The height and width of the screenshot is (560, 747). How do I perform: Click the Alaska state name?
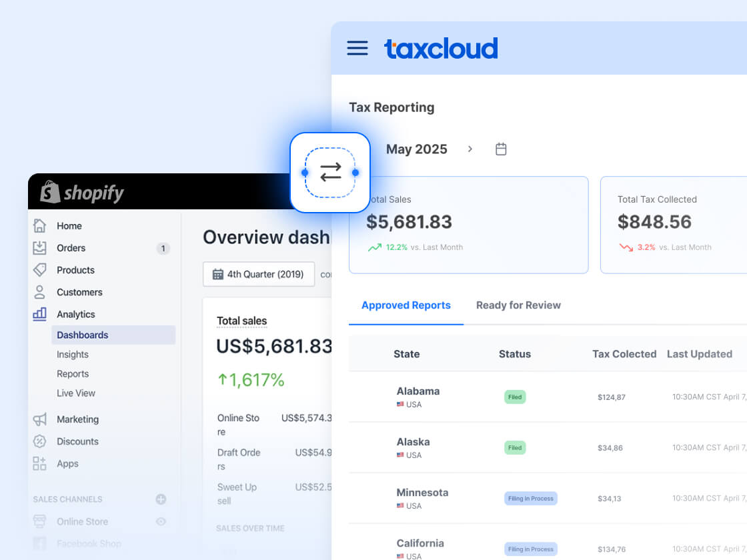[413, 442]
